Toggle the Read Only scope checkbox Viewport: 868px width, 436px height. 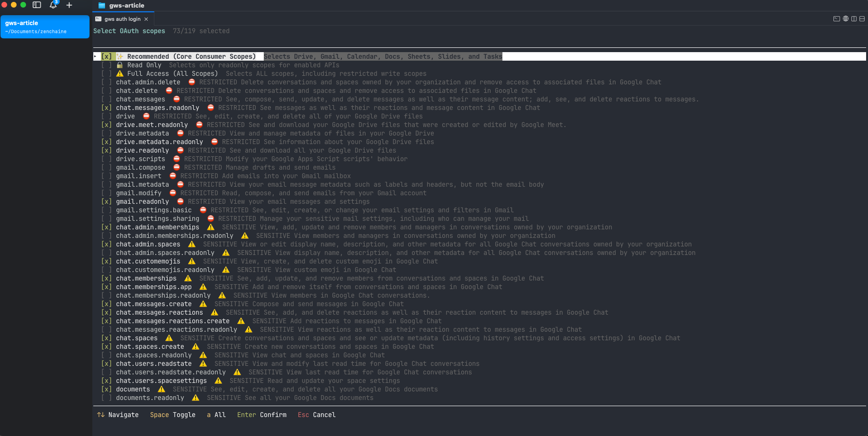[107, 65]
